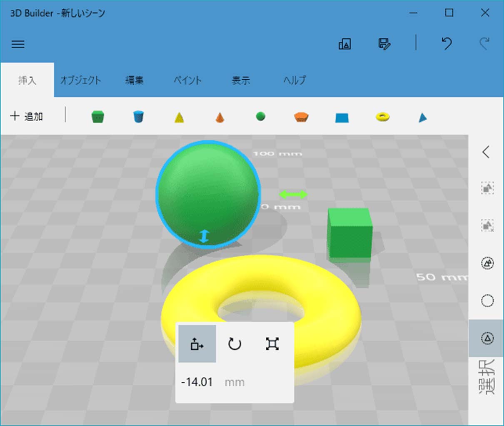Insert the blue wedge shape
Viewport: 504px width, 426px height.
(342, 118)
